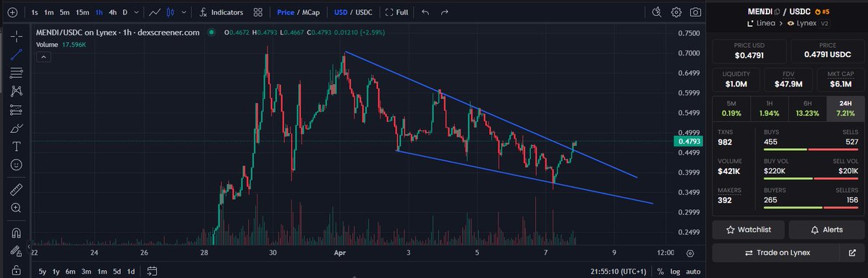
Task: Copy the MENDI token address icon
Action: pyautogui.click(x=776, y=12)
